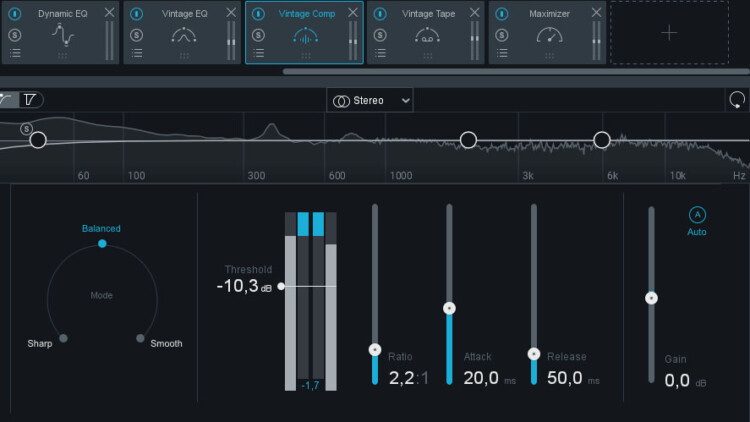This screenshot has width=750, height=422.
Task: Bypass the Dynamic EQ module power button
Action: pyautogui.click(x=15, y=14)
